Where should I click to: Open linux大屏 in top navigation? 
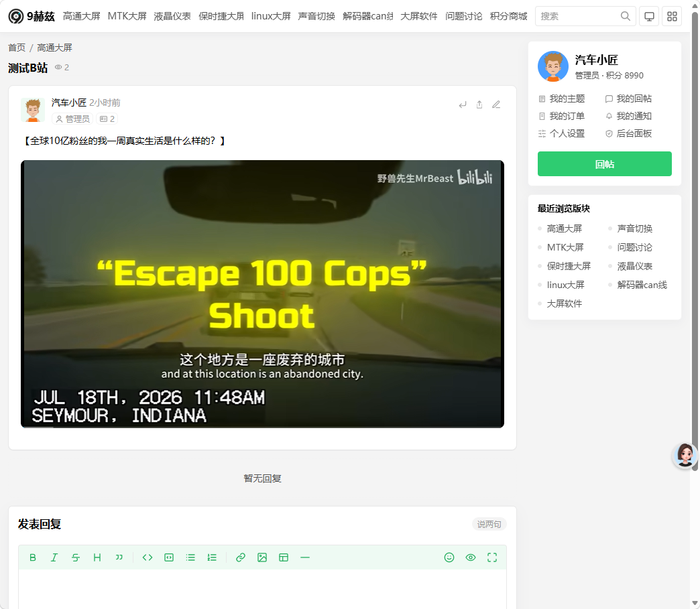coord(270,17)
